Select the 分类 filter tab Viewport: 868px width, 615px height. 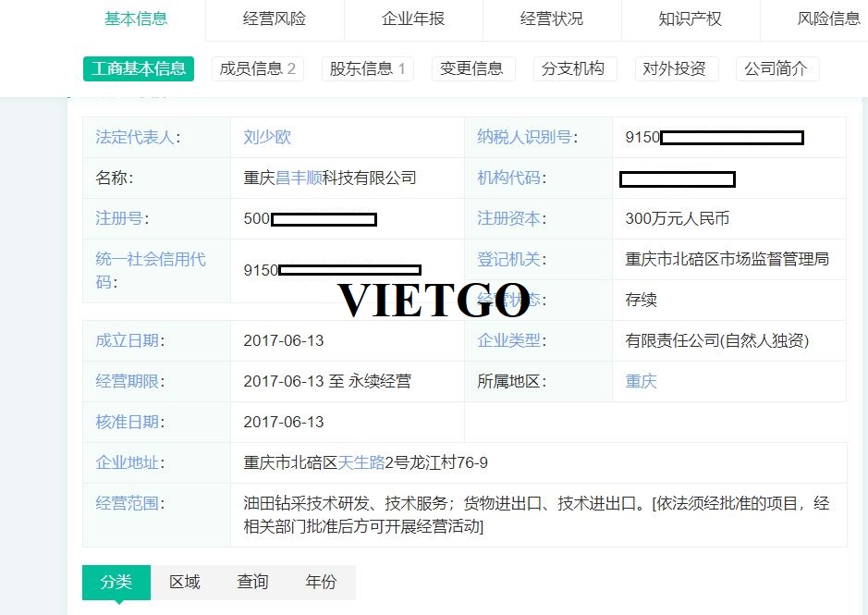tap(116, 582)
